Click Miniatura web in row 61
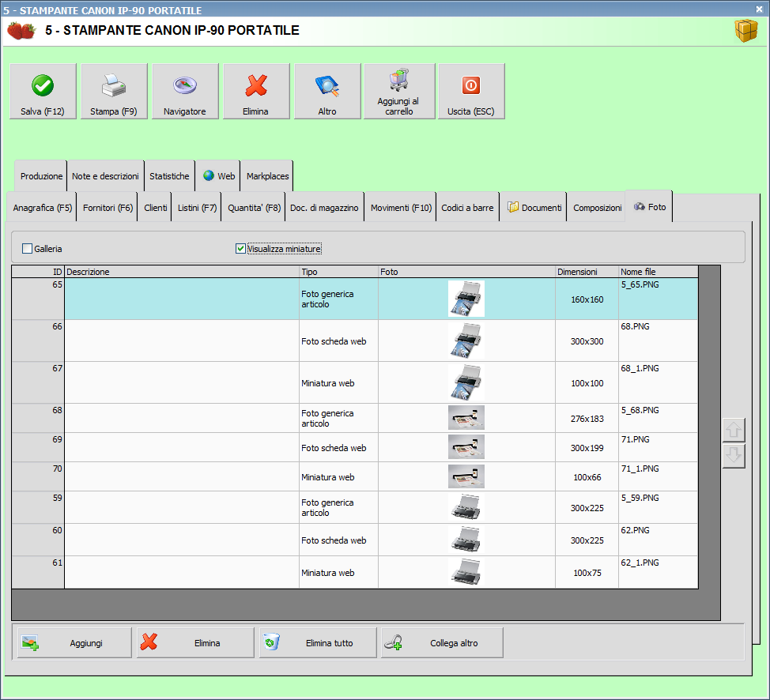This screenshot has height=700, width=770. (338, 572)
